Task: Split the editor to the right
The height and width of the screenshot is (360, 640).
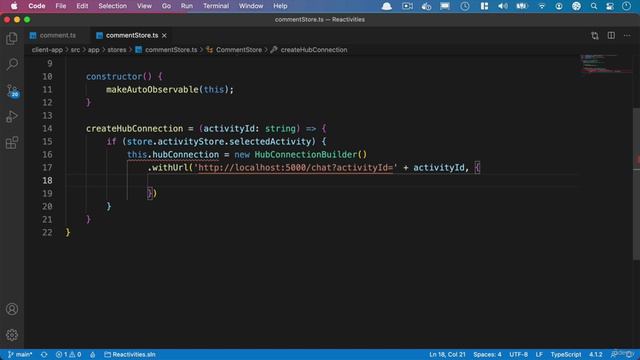Action: click(x=611, y=36)
